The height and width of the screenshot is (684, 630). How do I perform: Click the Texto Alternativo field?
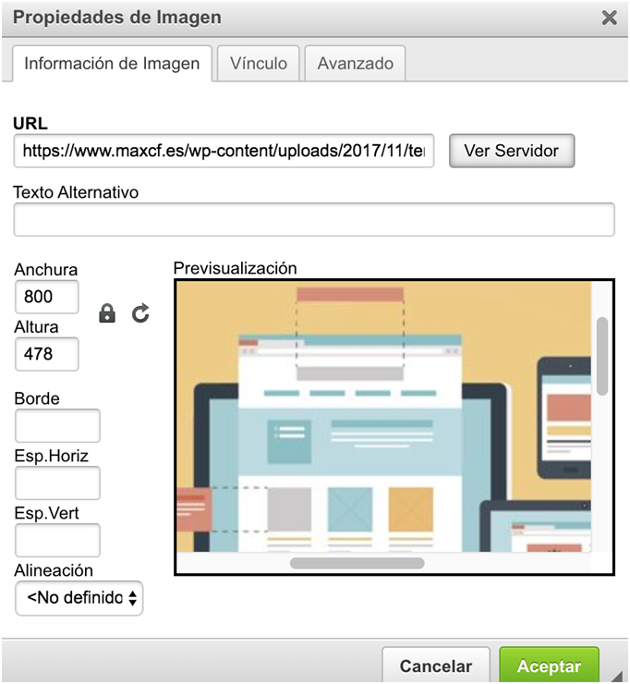pos(314,219)
